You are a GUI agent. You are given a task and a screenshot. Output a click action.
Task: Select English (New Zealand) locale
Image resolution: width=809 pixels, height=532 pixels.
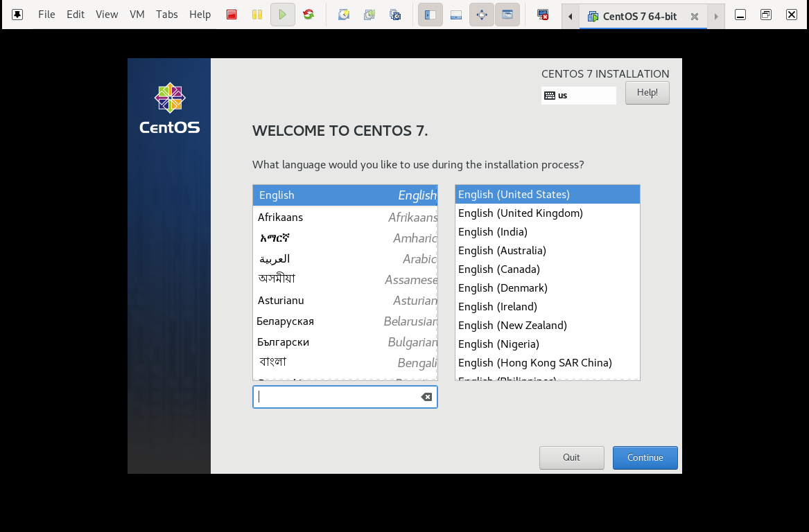[x=548, y=326]
